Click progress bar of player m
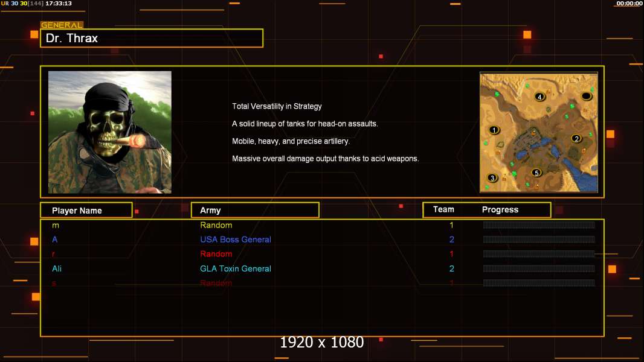Viewport: 644px width, 362px height. 539,224
